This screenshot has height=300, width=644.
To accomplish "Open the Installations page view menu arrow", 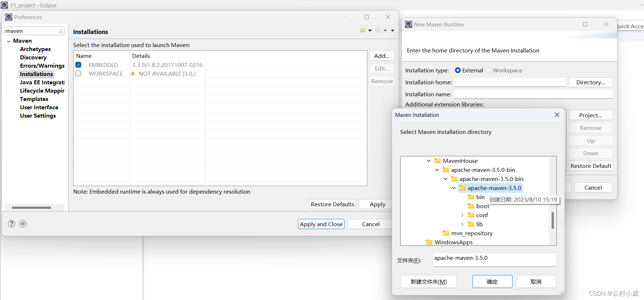I will pyautogui.click(x=393, y=30).
